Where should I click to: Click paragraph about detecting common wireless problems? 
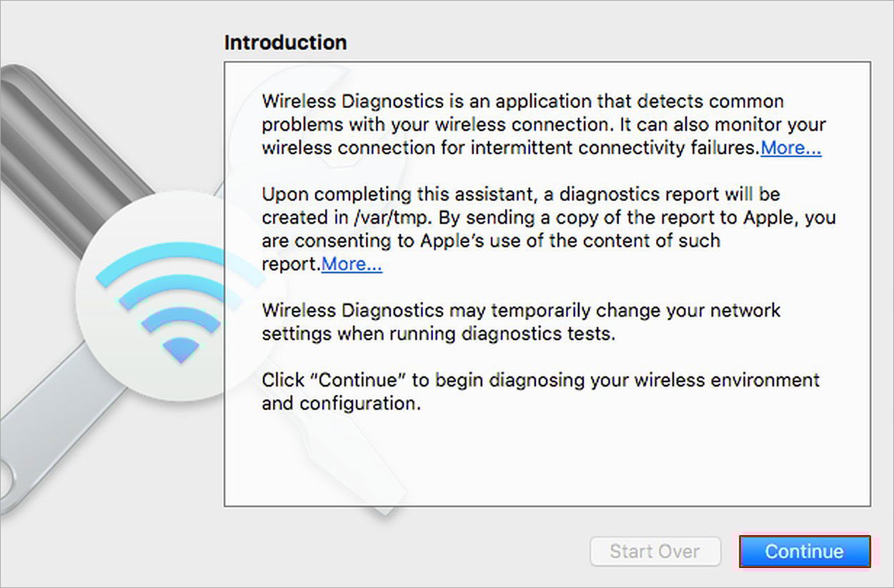[544, 124]
